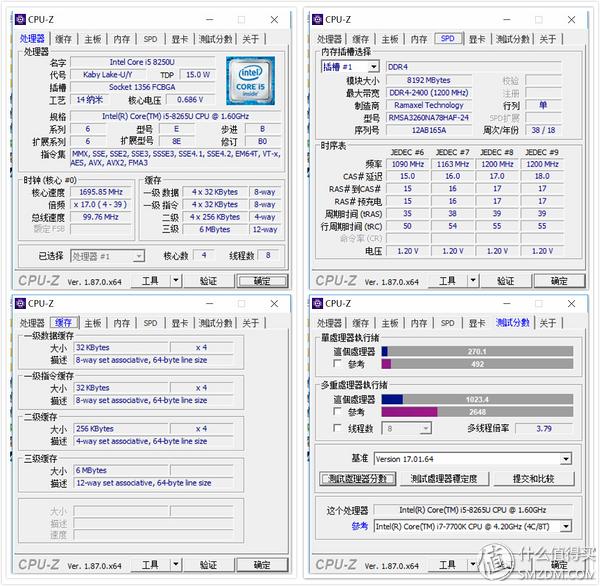The width and height of the screenshot is (600, 586).
Task: Click module size value 8192 MBytes
Action: click(x=429, y=80)
